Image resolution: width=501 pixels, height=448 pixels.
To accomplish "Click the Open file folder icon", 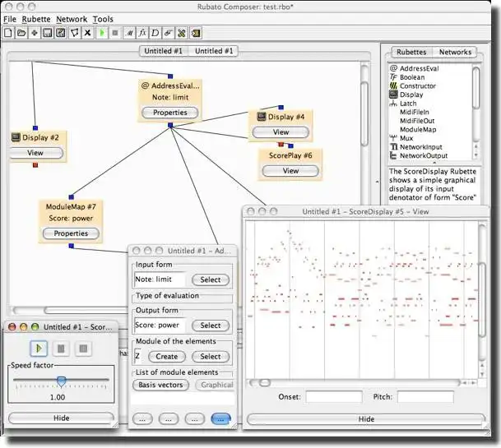I will click(x=21, y=33).
